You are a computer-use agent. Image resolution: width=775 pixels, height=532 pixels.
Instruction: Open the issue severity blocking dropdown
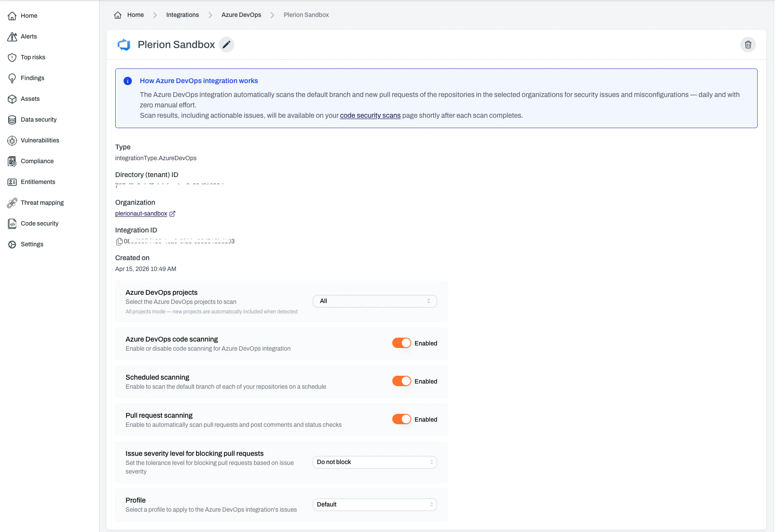pos(374,462)
